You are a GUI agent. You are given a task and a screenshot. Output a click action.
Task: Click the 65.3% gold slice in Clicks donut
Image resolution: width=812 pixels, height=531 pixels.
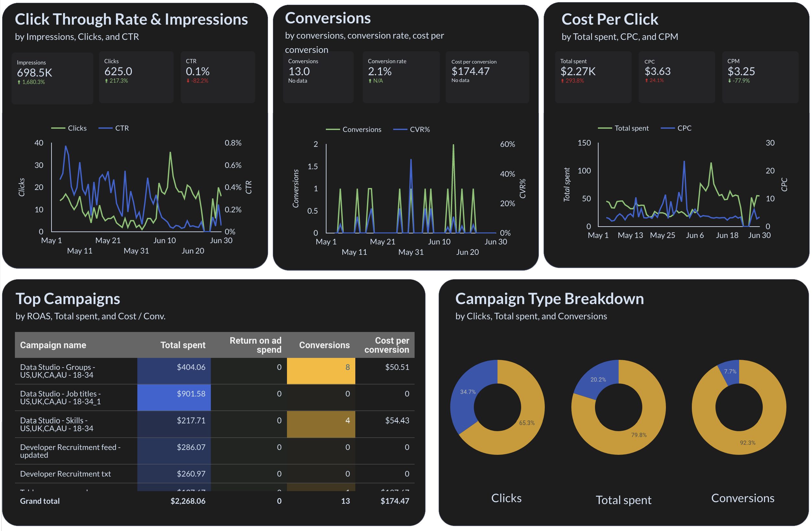click(x=526, y=423)
